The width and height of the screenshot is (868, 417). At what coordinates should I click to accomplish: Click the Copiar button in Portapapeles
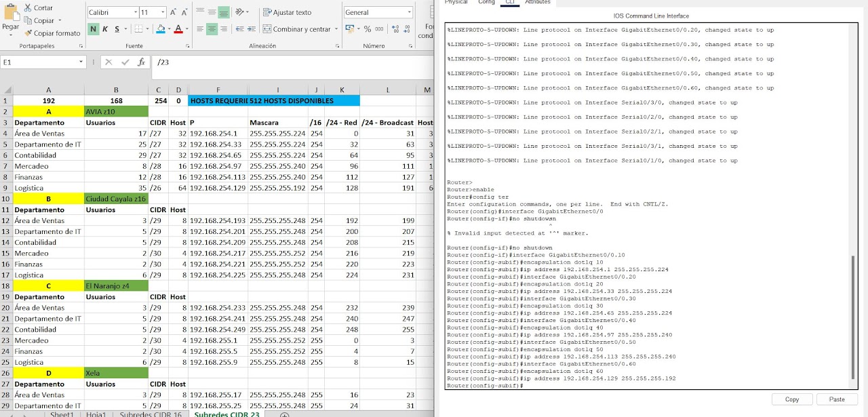tap(39, 20)
